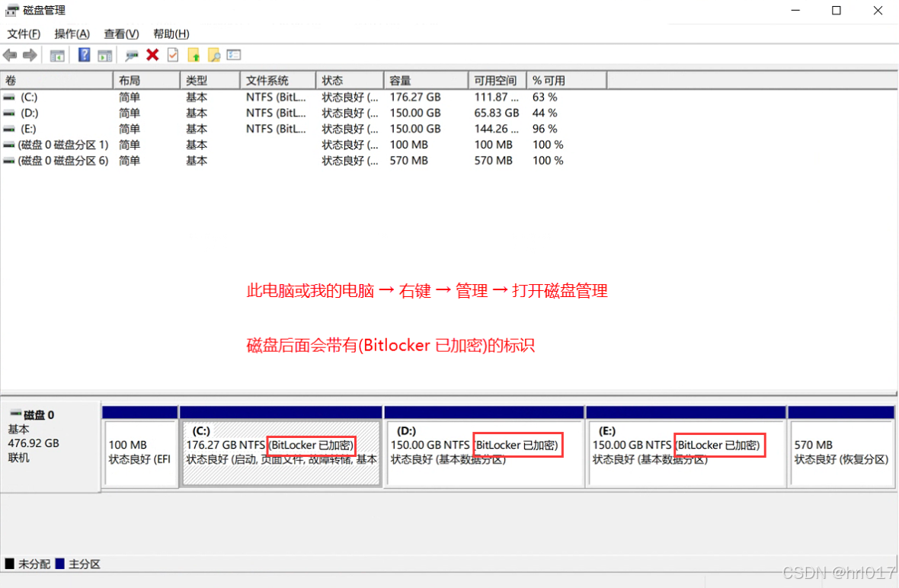Select 磁盘 0 磁盘分区 1 in volume list

[x=63, y=145]
